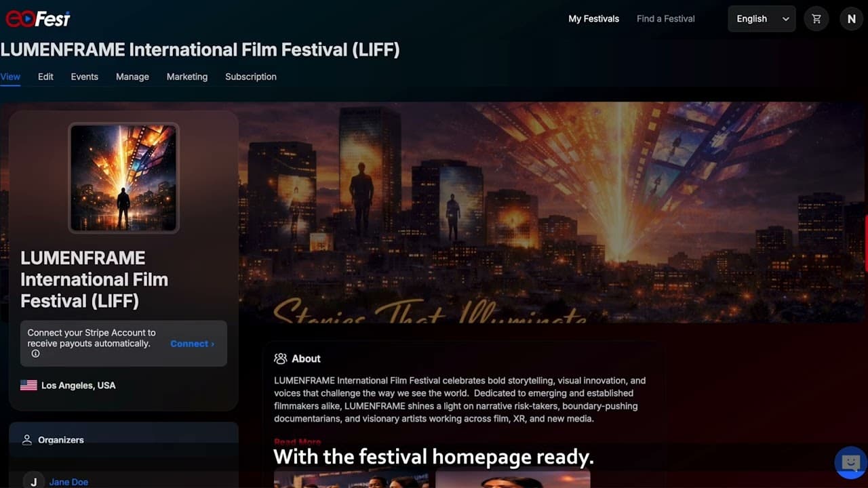Select the Marketing tab
Image resolution: width=868 pixels, height=488 pixels.
coord(187,77)
